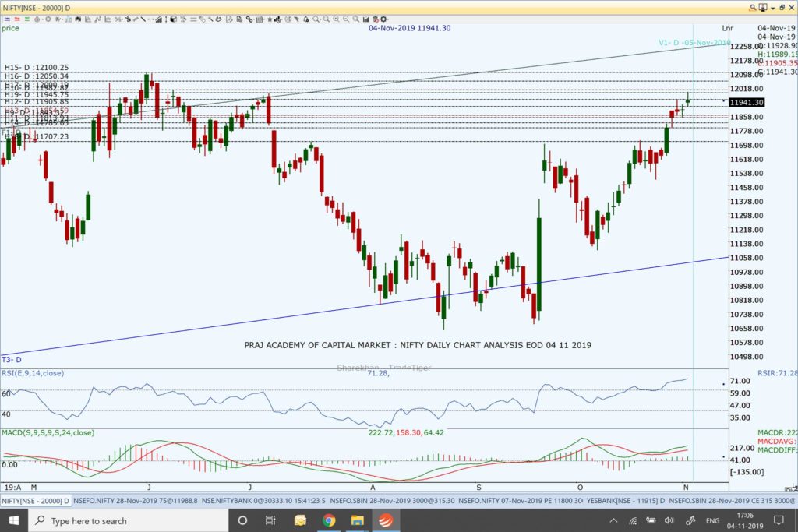Click the 11941.30 current price marker
The width and height of the screenshot is (798, 532).
[x=747, y=102]
